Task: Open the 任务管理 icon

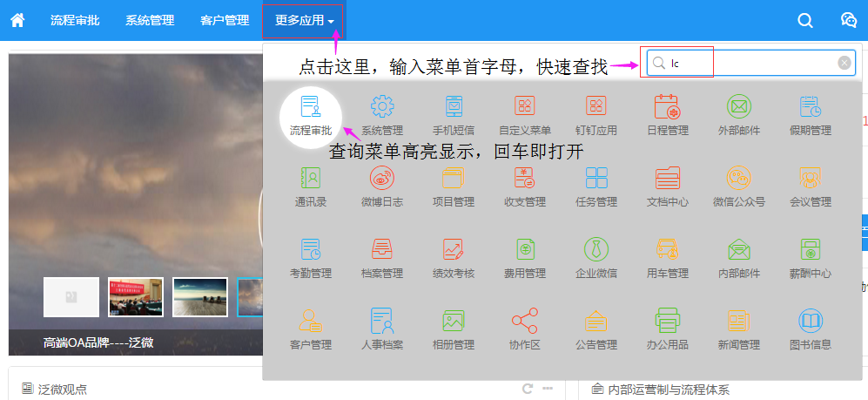Action: coord(596,178)
